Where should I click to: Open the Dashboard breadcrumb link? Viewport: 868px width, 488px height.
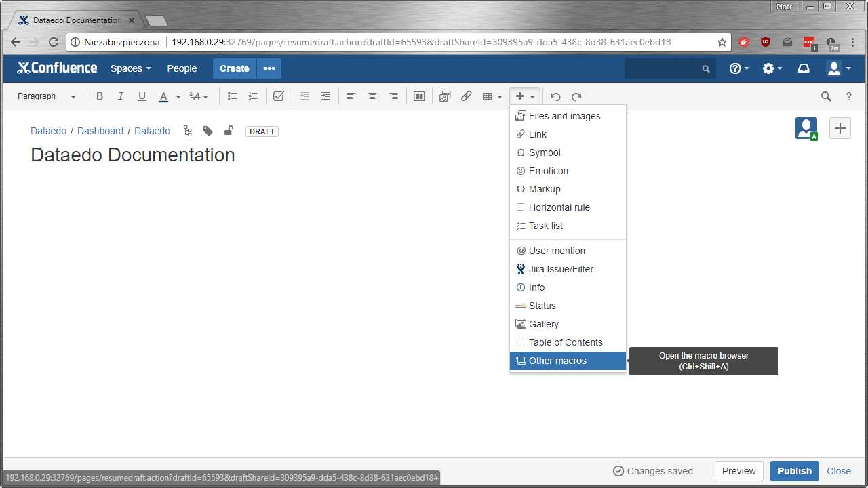point(100,131)
